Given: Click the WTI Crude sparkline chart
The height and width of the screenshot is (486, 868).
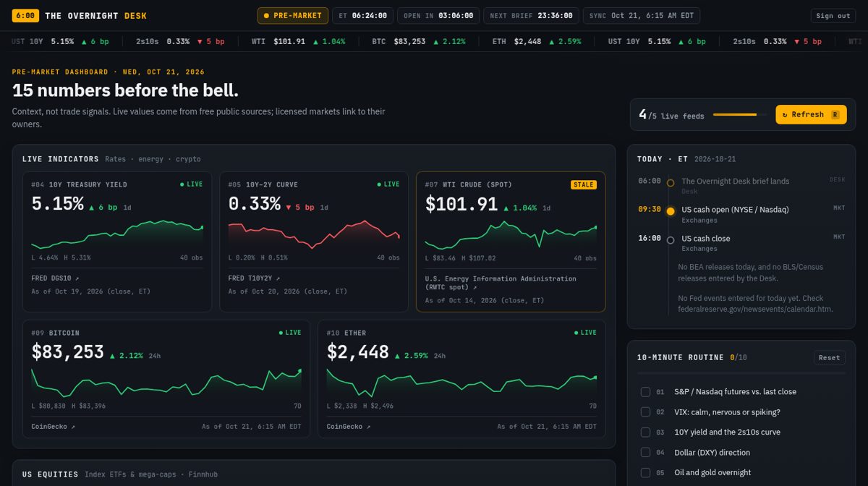Looking at the screenshot, I should point(511,234).
